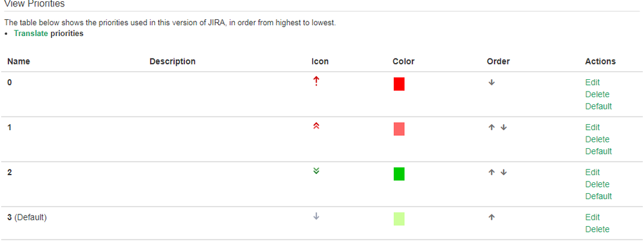Image resolution: width=644 pixels, height=246 pixels.
Task: Click red double-chevron up icon for priority 1
Action: click(316, 126)
